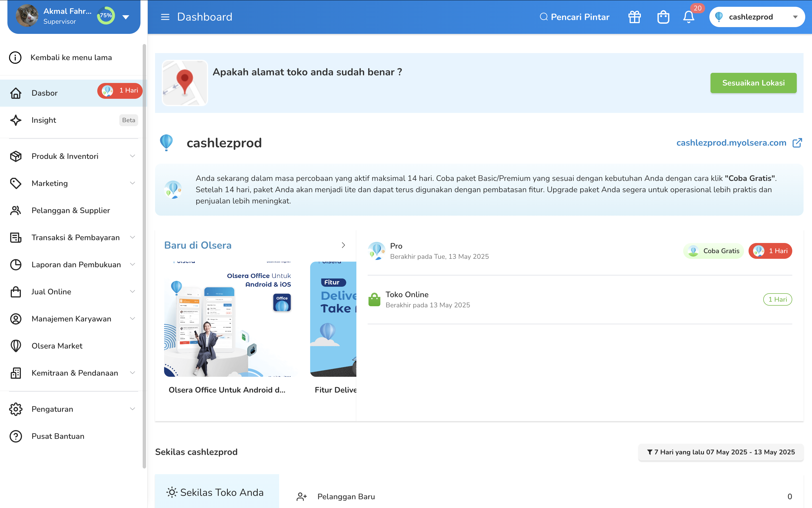Expand Transaksi & Pembayaran chevron
The height and width of the screenshot is (508, 812).
coord(133,237)
